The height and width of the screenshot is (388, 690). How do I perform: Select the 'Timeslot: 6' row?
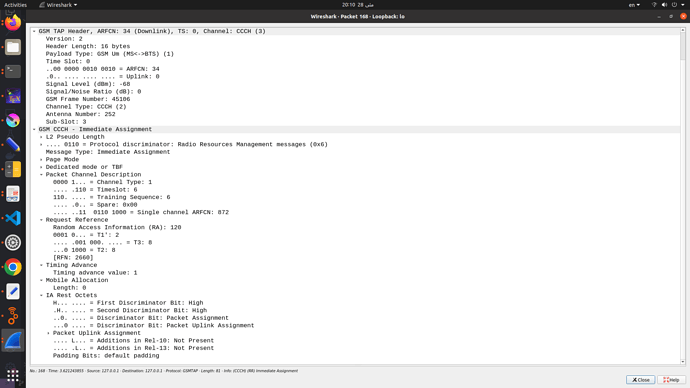pyautogui.click(x=355, y=190)
